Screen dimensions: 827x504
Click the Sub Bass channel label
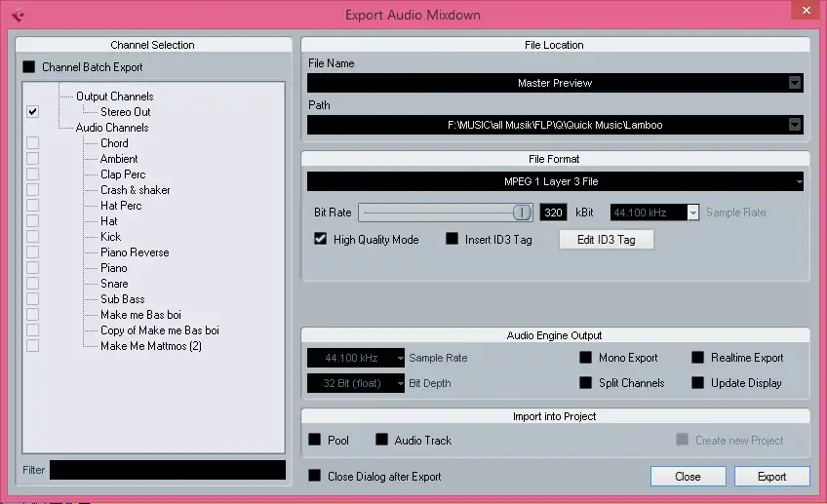click(x=122, y=299)
